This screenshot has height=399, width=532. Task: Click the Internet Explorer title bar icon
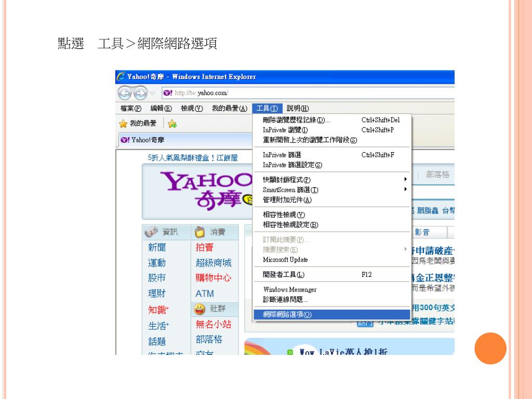pos(121,76)
